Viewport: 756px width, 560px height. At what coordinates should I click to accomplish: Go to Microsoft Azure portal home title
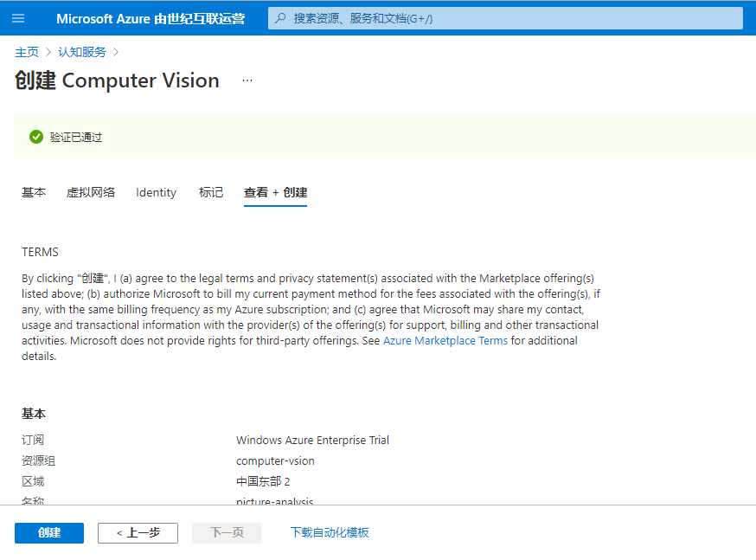pos(151,19)
